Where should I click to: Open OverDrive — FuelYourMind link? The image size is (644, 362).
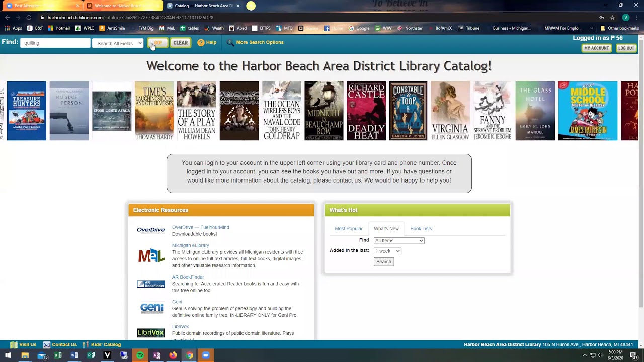(200, 227)
